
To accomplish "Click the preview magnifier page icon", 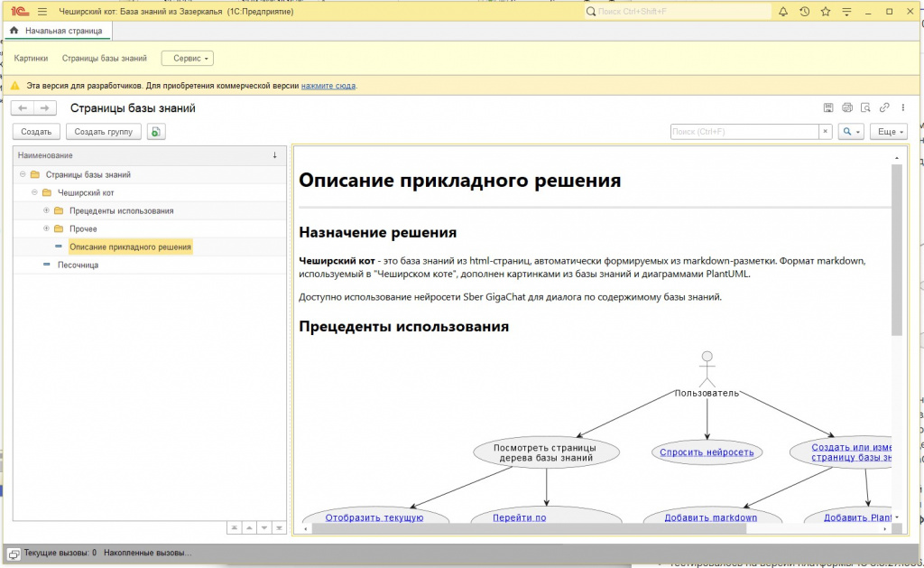I will coord(865,107).
